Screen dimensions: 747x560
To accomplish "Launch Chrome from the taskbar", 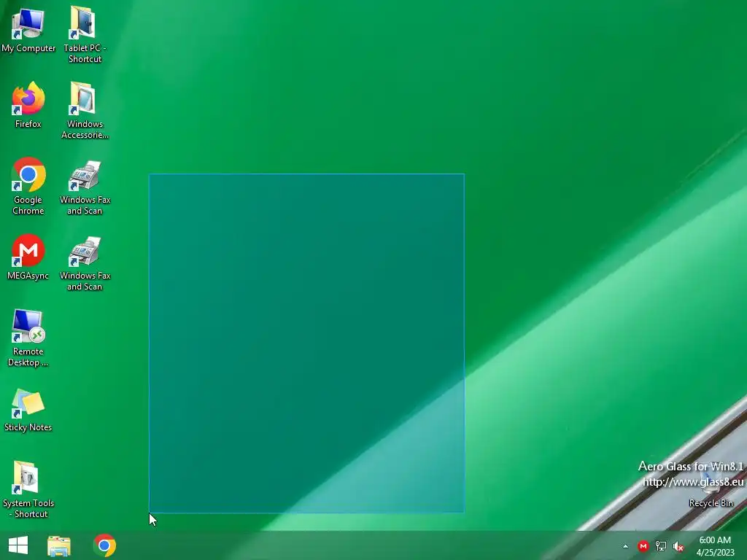I will (104, 545).
